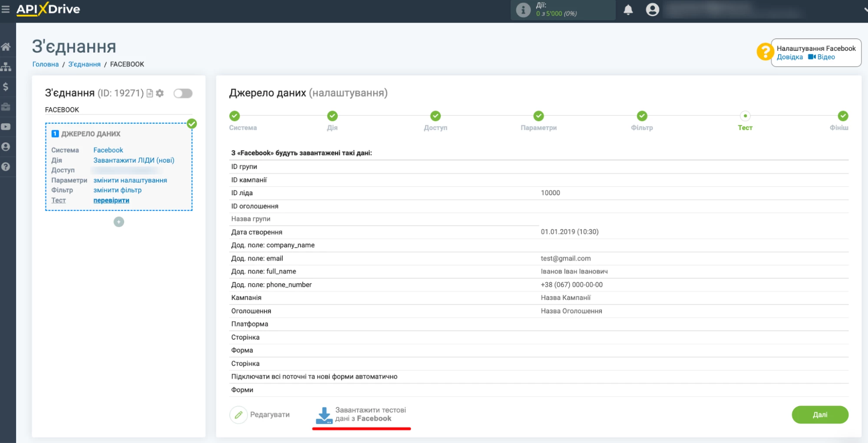
Task: Click the test@gmail.com value
Action: click(566, 259)
